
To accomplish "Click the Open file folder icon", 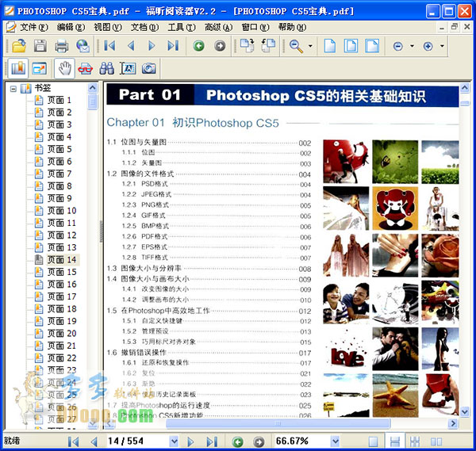I will point(19,46).
